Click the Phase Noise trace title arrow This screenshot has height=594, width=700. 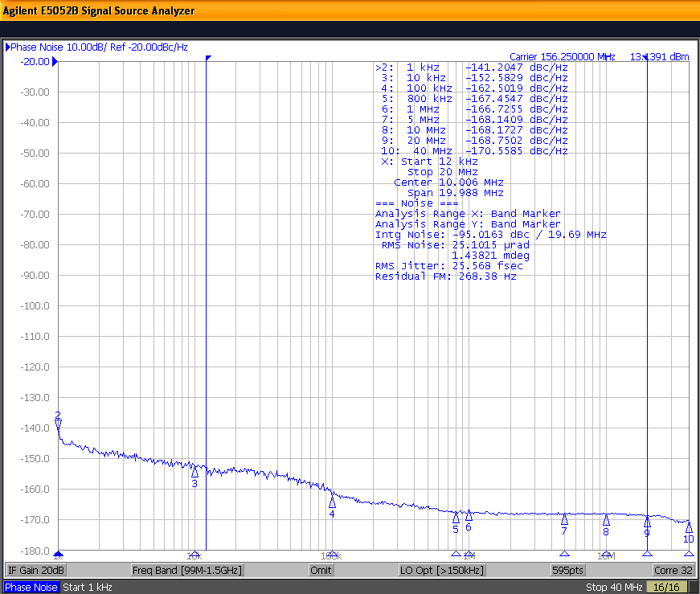(x=6, y=47)
